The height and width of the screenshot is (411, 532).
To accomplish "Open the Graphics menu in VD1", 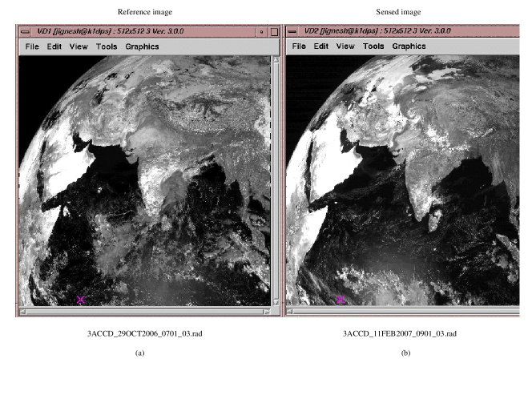I will [x=142, y=46].
